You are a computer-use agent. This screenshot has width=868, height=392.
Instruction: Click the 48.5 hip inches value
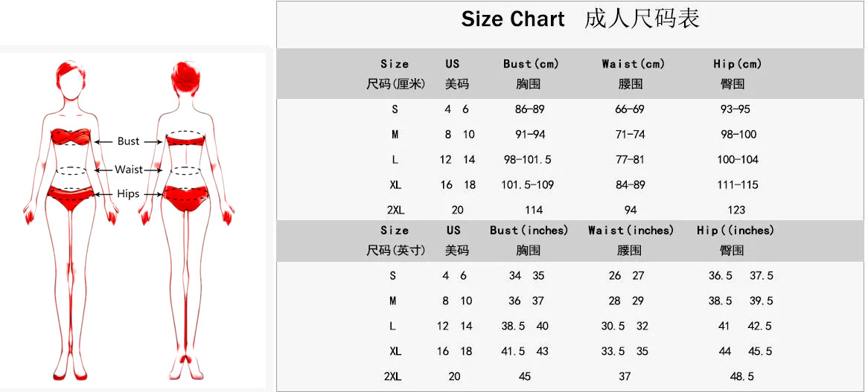742,377
